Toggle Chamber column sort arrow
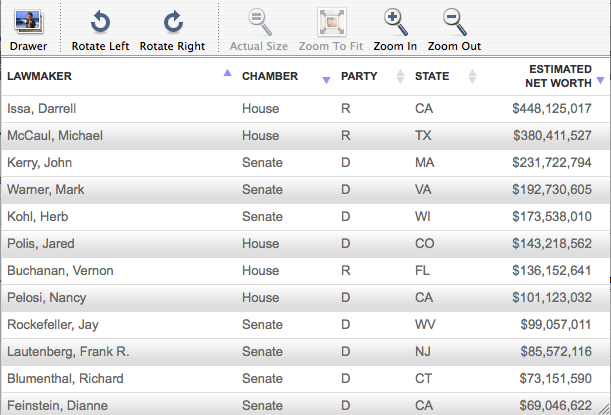The width and height of the screenshot is (611, 415). click(326, 79)
